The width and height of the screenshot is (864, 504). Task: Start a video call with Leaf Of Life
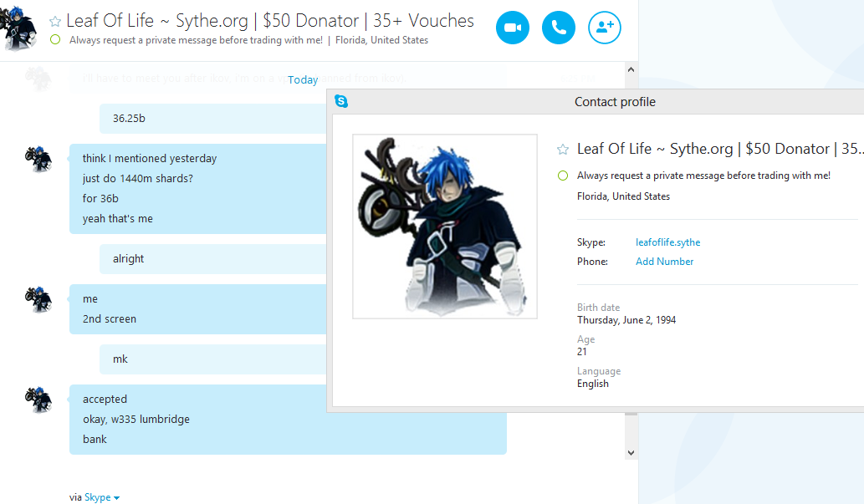click(x=513, y=28)
